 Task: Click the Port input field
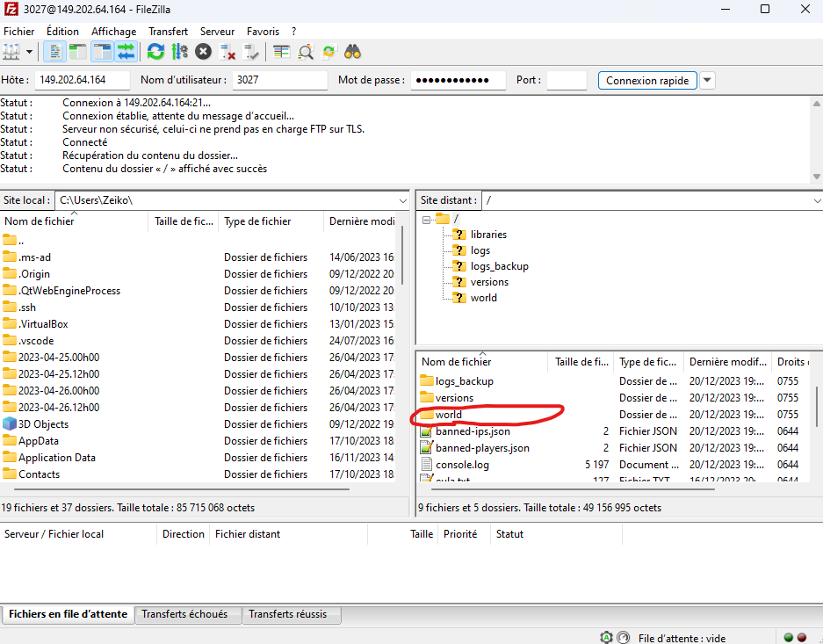(566, 80)
